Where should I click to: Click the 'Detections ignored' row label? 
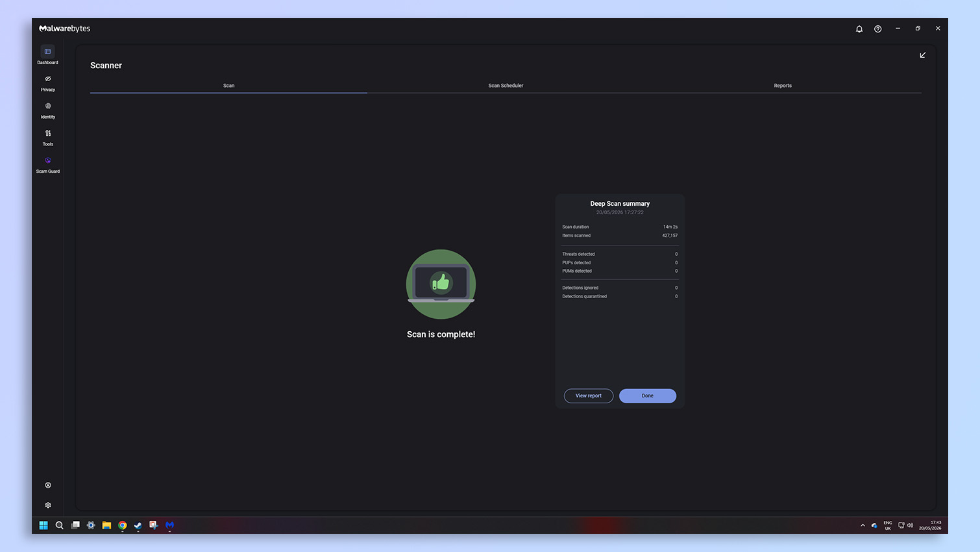click(x=580, y=288)
